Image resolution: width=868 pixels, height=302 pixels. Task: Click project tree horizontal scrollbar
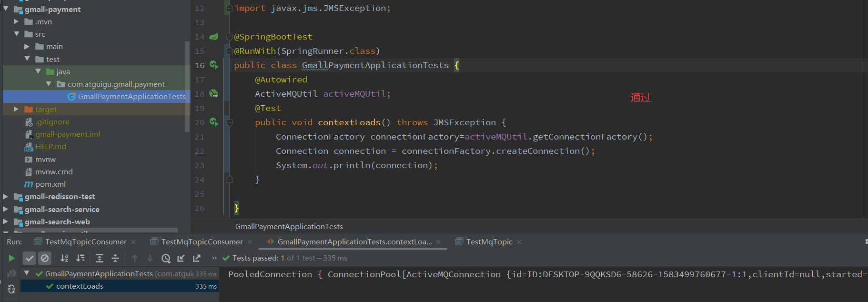tap(95, 231)
